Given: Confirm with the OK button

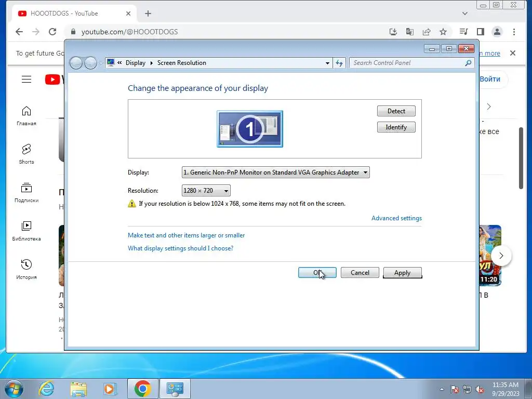Looking at the screenshot, I should tap(317, 273).
